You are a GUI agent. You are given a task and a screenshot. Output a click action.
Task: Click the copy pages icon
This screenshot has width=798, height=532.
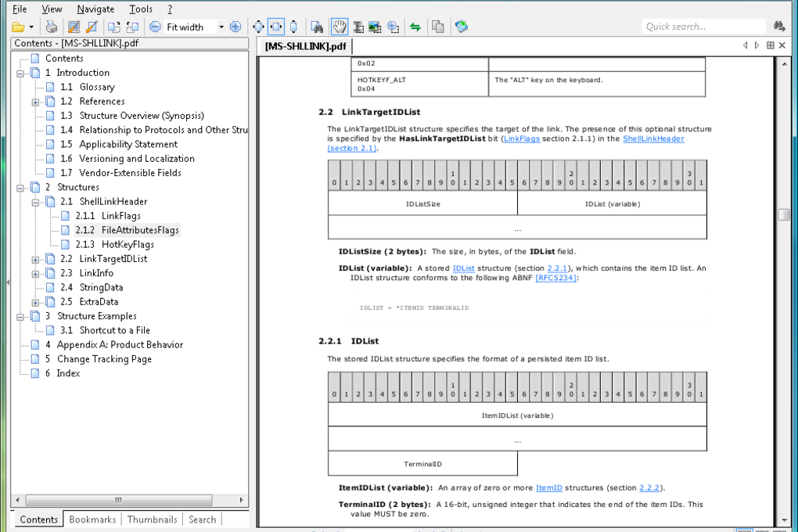point(437,27)
